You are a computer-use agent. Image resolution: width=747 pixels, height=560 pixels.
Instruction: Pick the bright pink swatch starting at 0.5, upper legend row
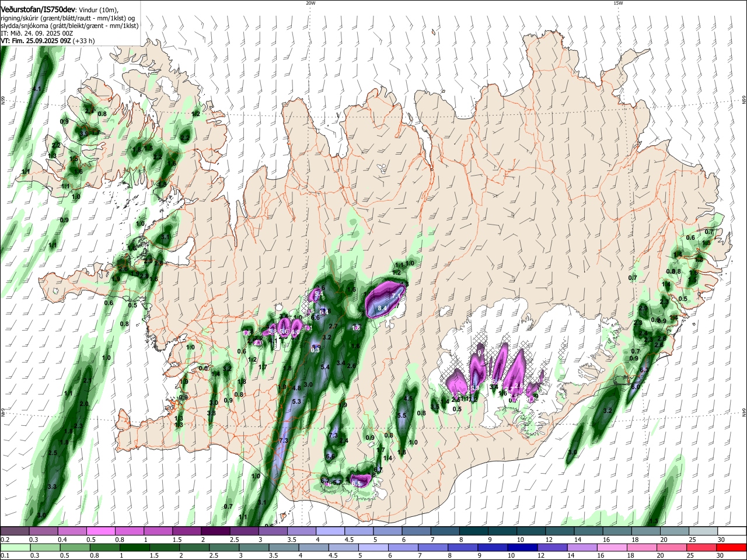(100, 531)
